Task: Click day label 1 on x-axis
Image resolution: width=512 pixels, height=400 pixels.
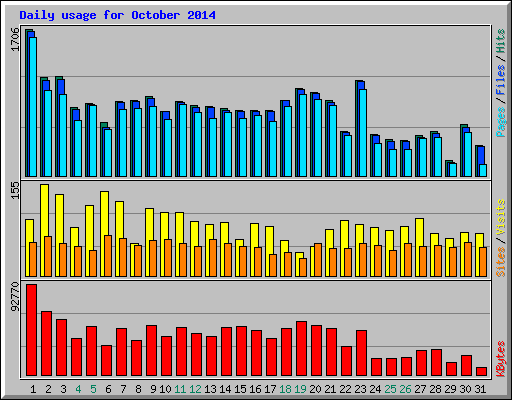Action: coord(33,389)
